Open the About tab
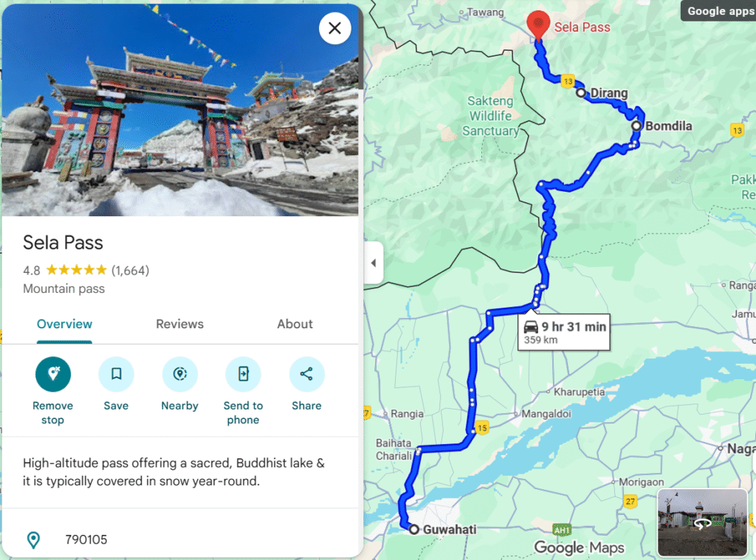This screenshot has width=756, height=560. pos(295,324)
